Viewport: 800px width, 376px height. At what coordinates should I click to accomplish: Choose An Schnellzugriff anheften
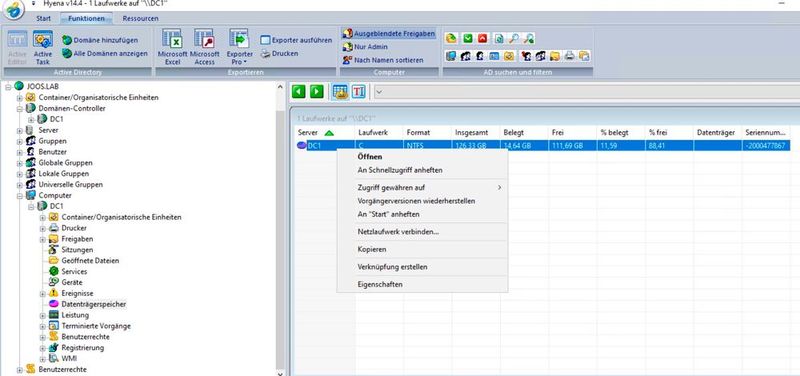[x=422, y=170]
